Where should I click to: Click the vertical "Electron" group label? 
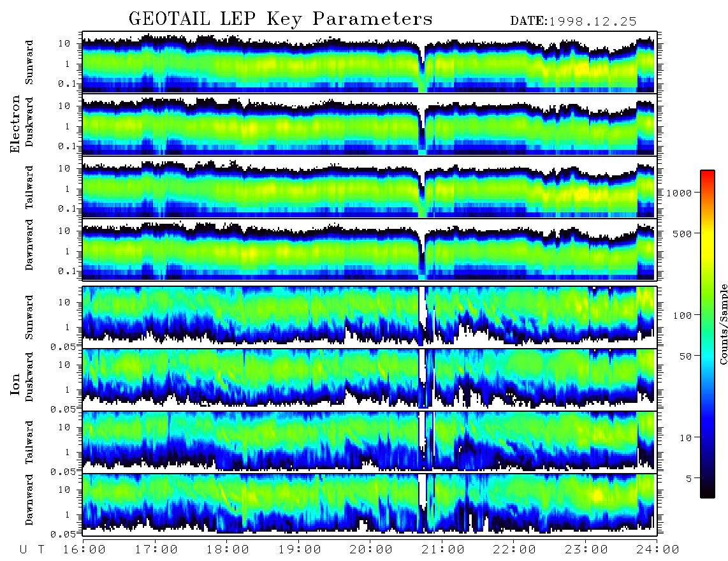[15, 124]
